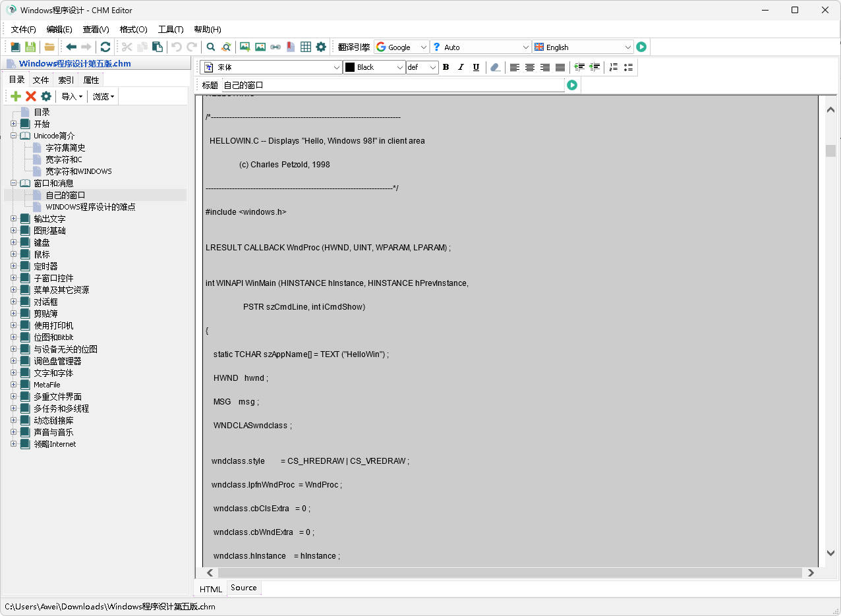
Task: Add new topic with green plus
Action: coord(16,96)
